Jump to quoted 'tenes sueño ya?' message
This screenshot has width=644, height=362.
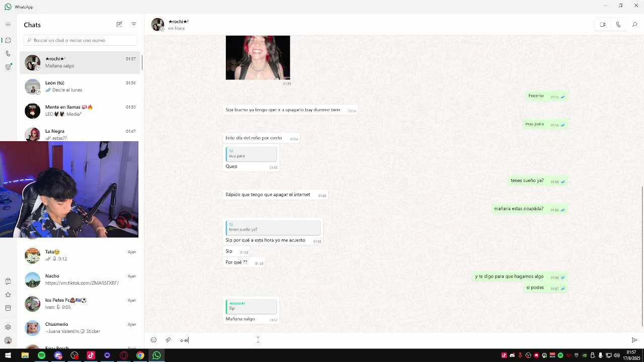pos(273,227)
